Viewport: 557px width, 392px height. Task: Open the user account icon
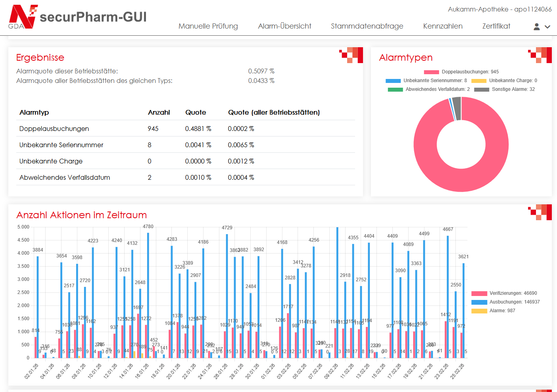536,27
